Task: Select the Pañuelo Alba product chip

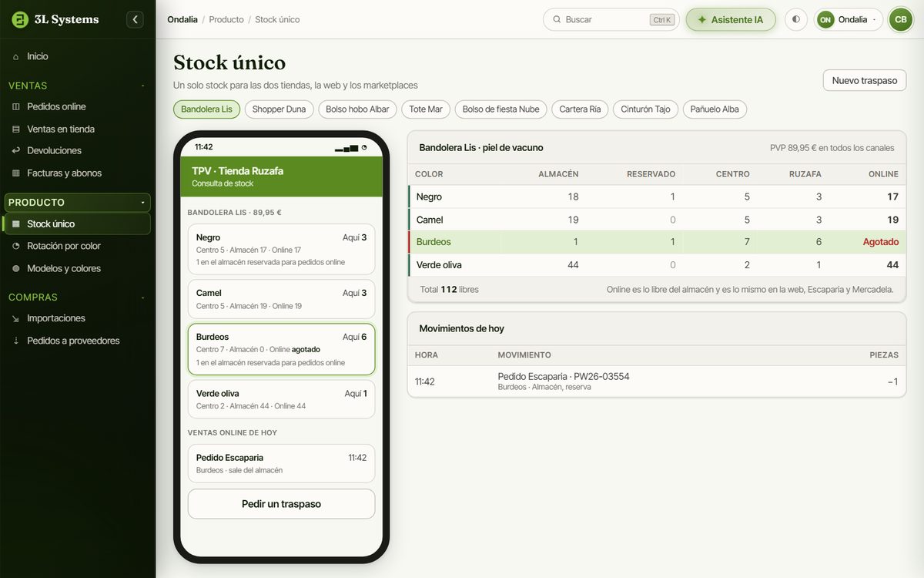Action: tap(715, 109)
